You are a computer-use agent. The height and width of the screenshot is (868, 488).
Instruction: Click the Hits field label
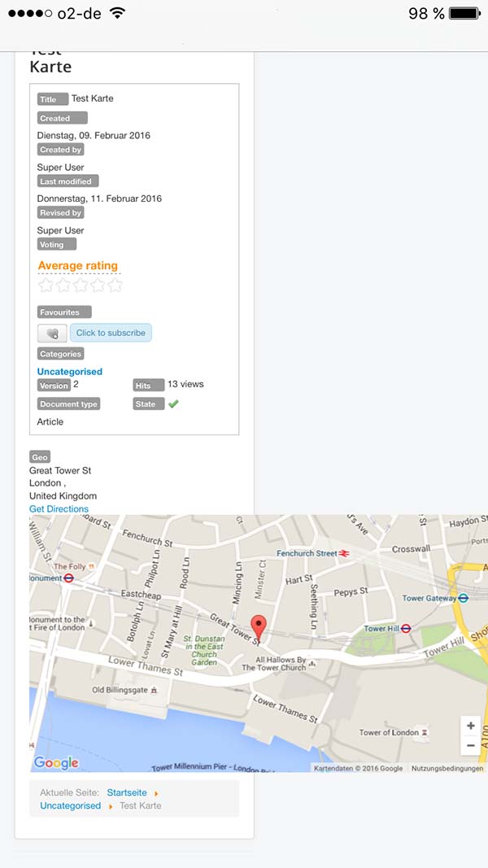[x=149, y=386]
